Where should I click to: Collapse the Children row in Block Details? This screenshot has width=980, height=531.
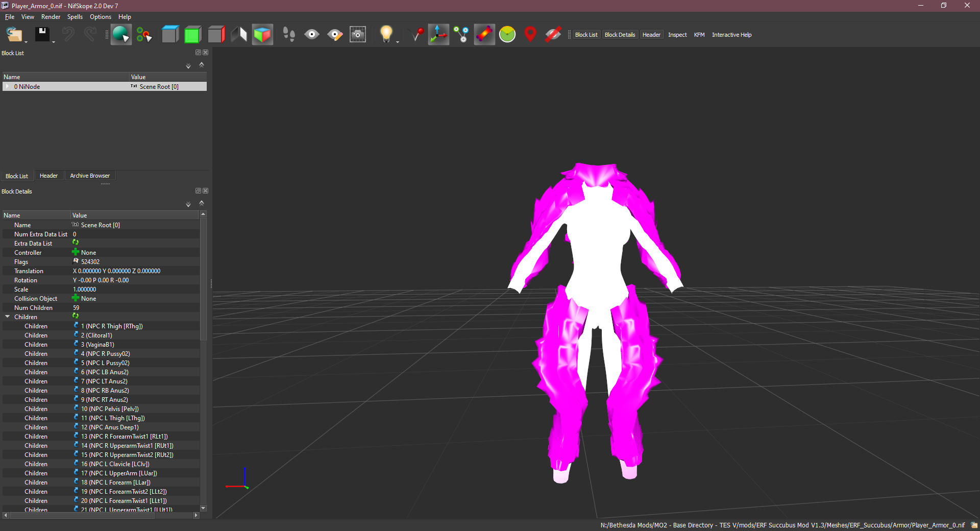click(8, 317)
